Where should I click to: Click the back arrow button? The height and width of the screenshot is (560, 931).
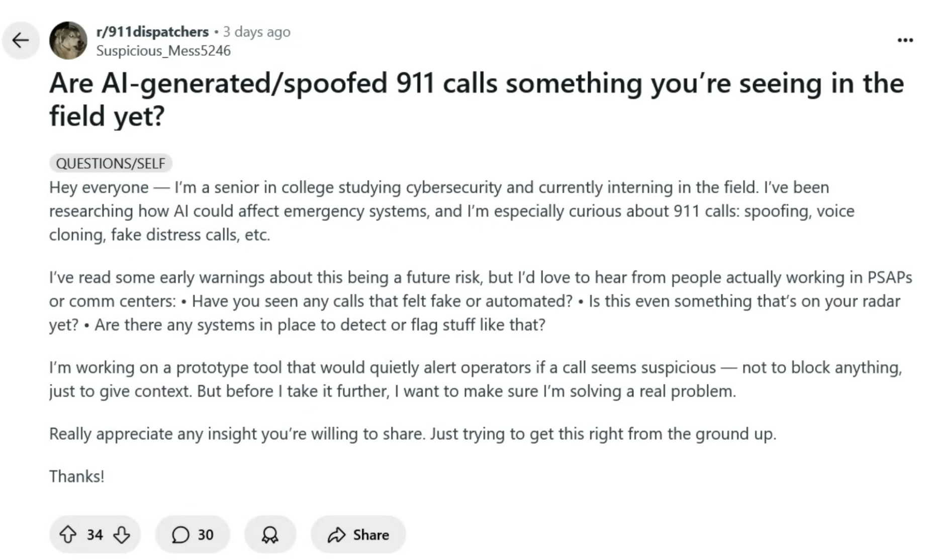pos(21,40)
